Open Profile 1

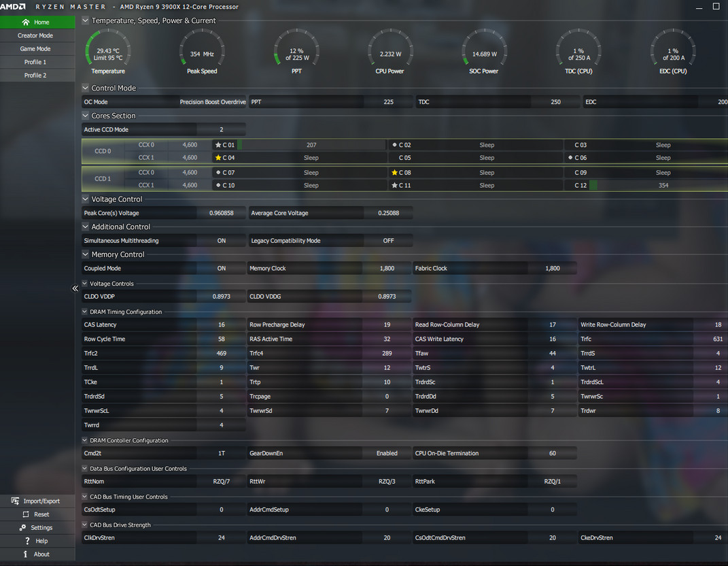pos(37,62)
